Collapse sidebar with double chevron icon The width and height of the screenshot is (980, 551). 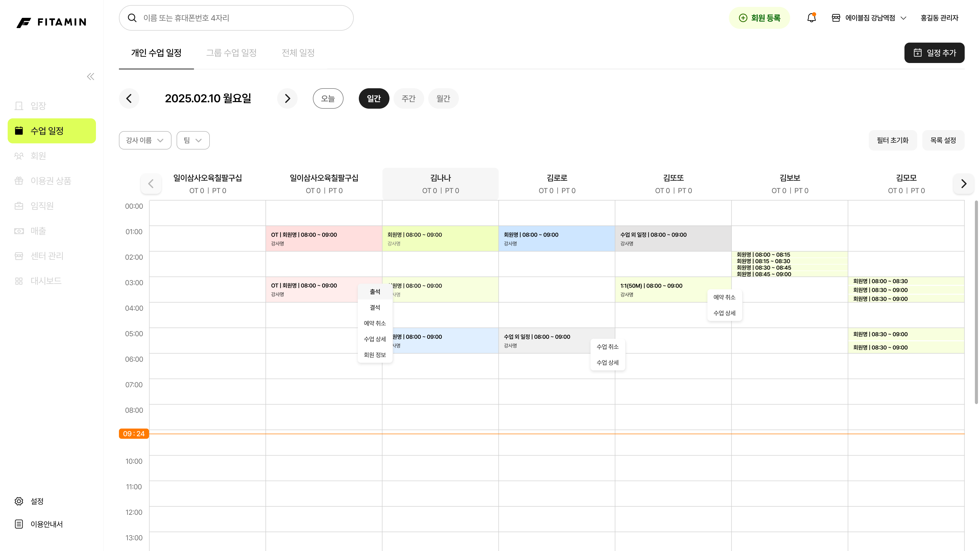point(91,77)
